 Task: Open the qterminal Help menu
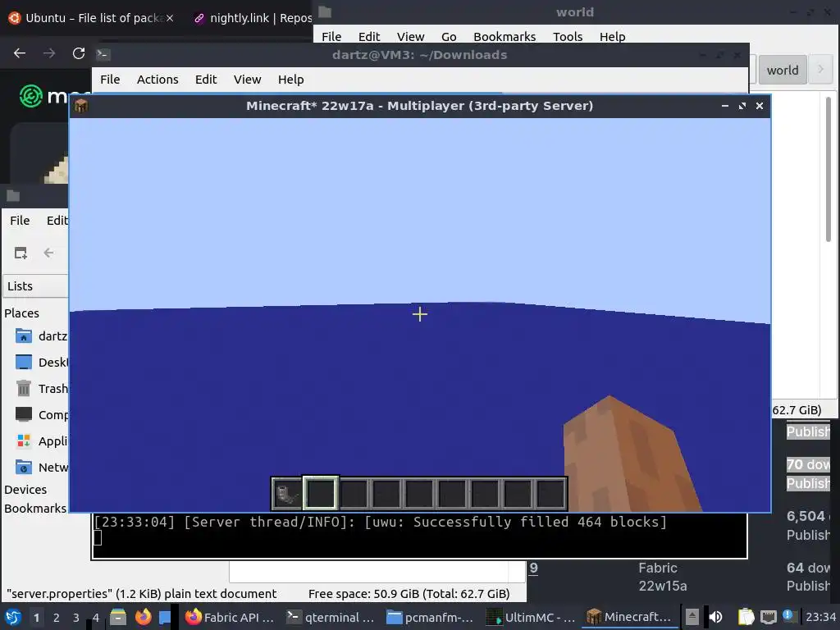tap(291, 80)
